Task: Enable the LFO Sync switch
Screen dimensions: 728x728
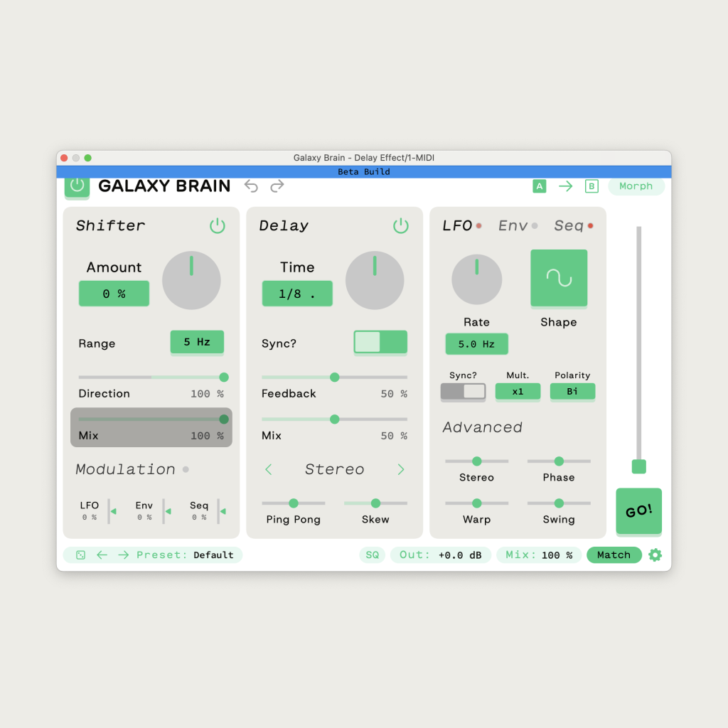Action: click(463, 391)
